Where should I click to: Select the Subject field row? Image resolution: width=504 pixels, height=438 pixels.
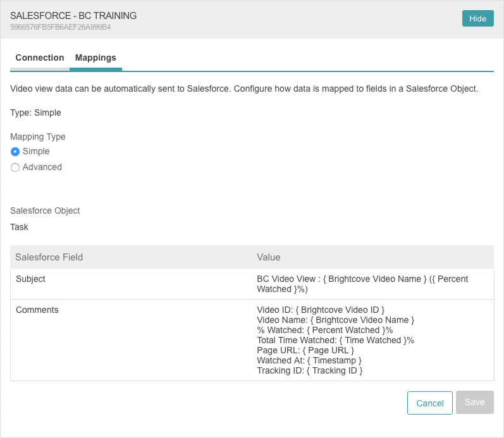point(252,284)
